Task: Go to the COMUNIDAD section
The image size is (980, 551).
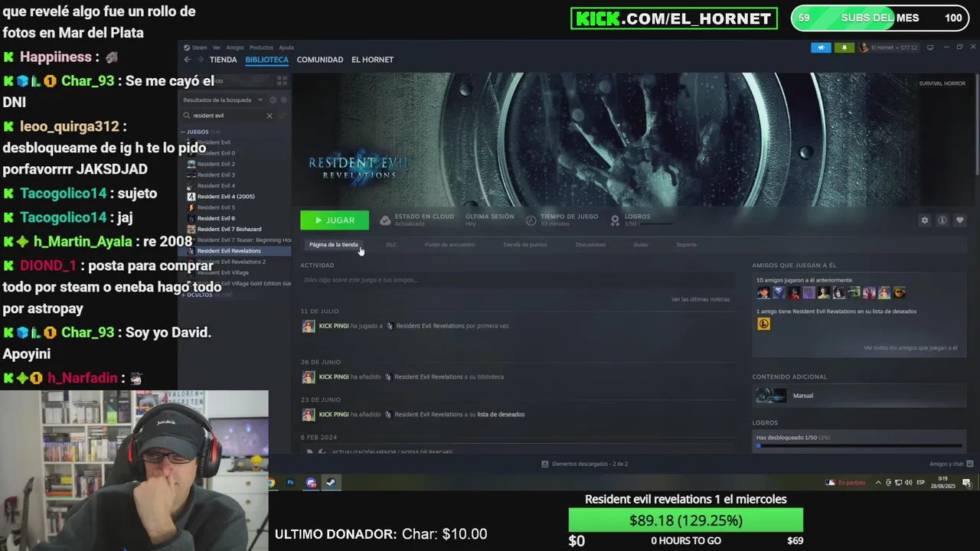Action: 320,60
